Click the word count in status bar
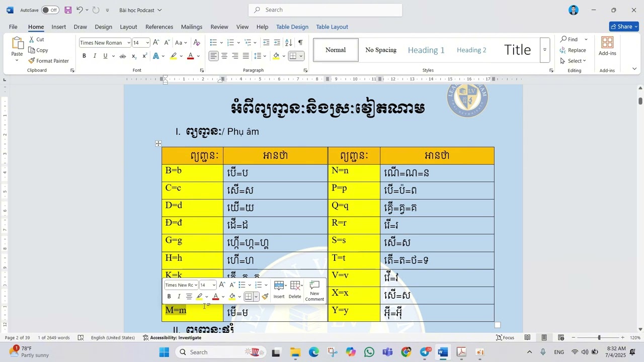Image resolution: width=644 pixels, height=362 pixels. [x=54, y=337]
